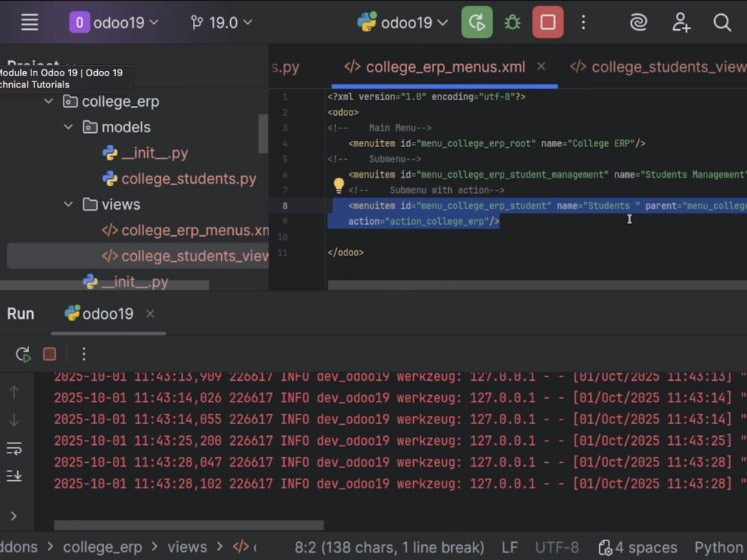
Task: Click the editor horizontal scrollbar
Action: click(x=537, y=284)
